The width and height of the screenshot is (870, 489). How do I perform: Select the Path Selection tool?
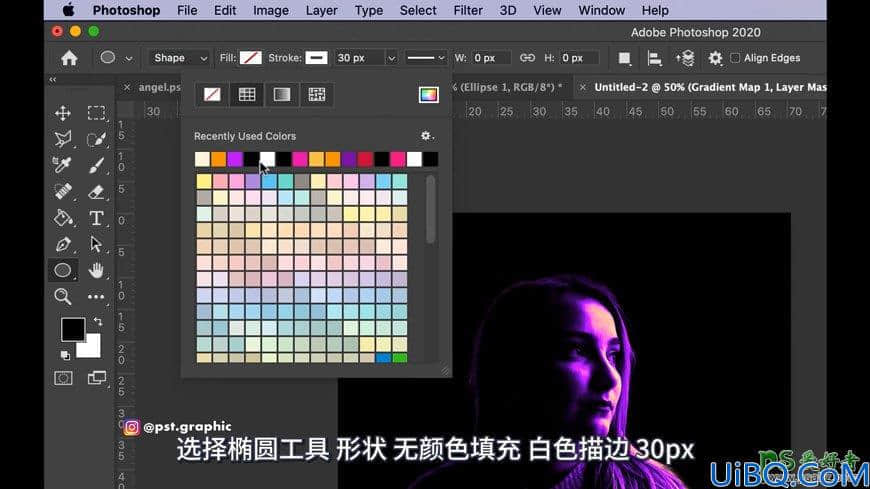(x=96, y=244)
